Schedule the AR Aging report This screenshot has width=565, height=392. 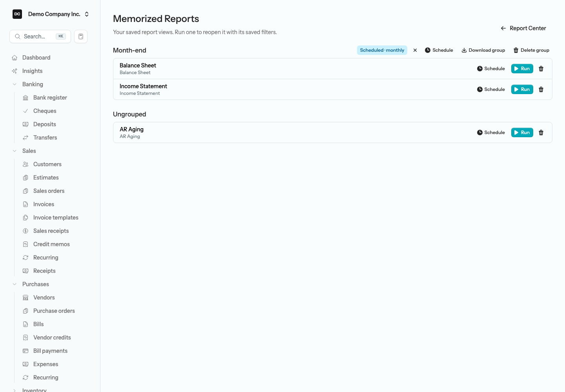coord(491,132)
